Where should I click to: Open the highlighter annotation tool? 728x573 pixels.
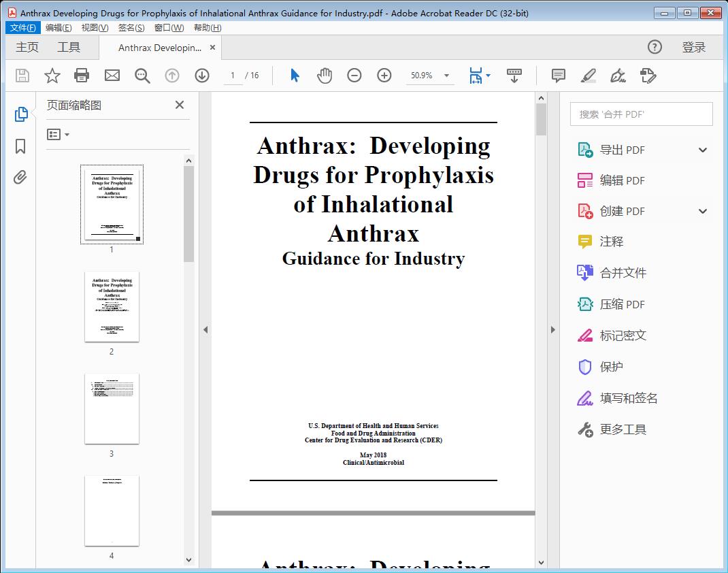point(587,76)
